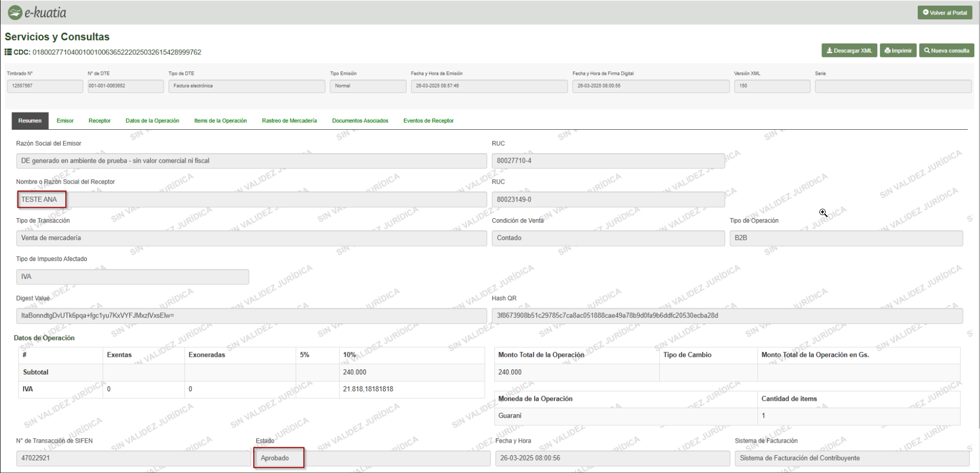Click the empty Serie field
Viewport: 980px width, 473px height.
(893, 86)
